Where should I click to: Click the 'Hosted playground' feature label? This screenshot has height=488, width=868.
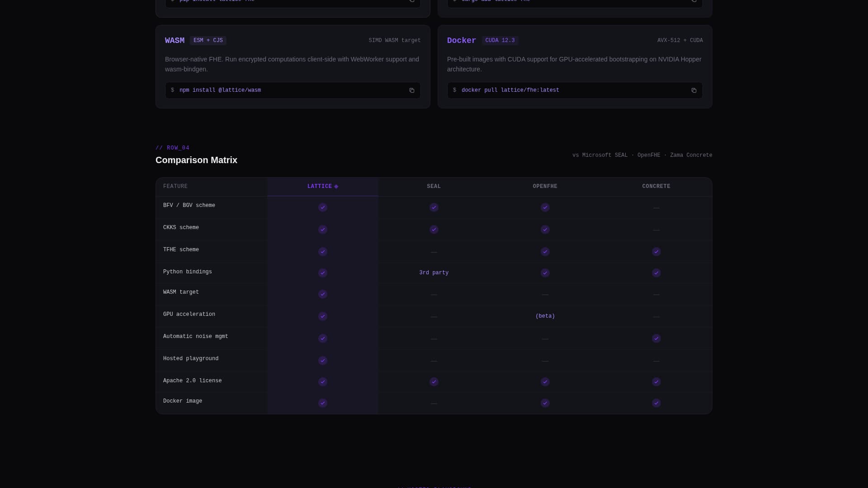click(191, 359)
